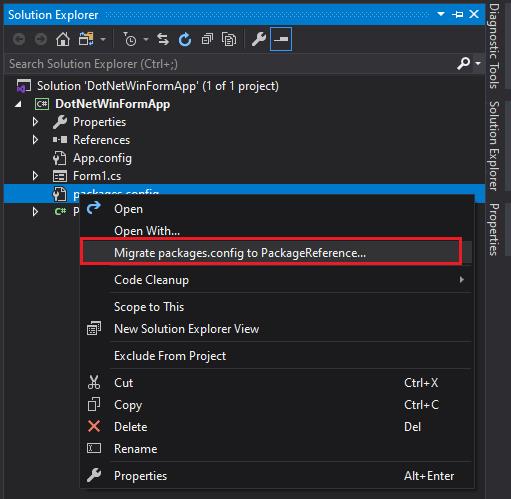Click the Refresh icon in the toolbar

(x=185, y=40)
